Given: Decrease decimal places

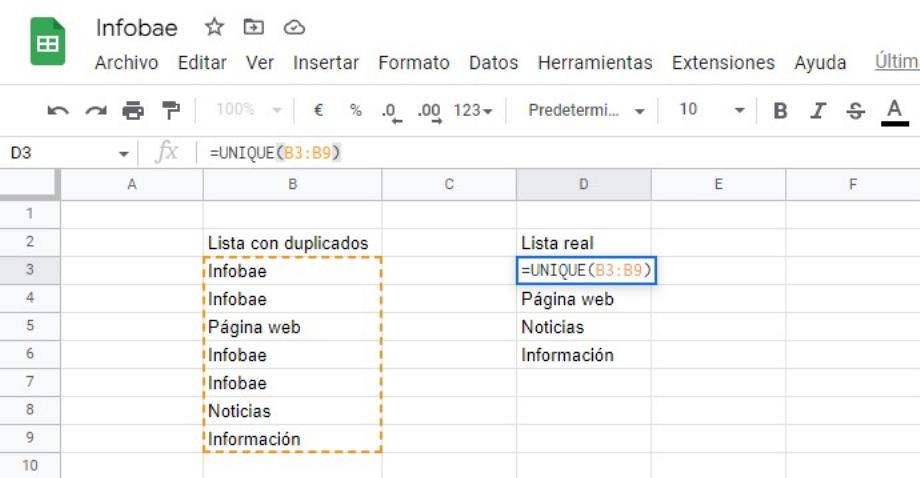Looking at the screenshot, I should pos(391,111).
